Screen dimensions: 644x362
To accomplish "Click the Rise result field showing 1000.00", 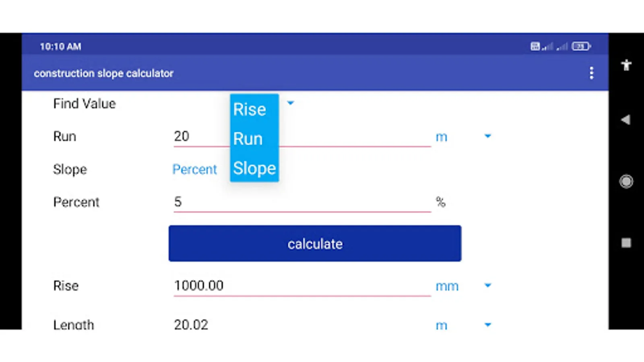I will pos(302,286).
